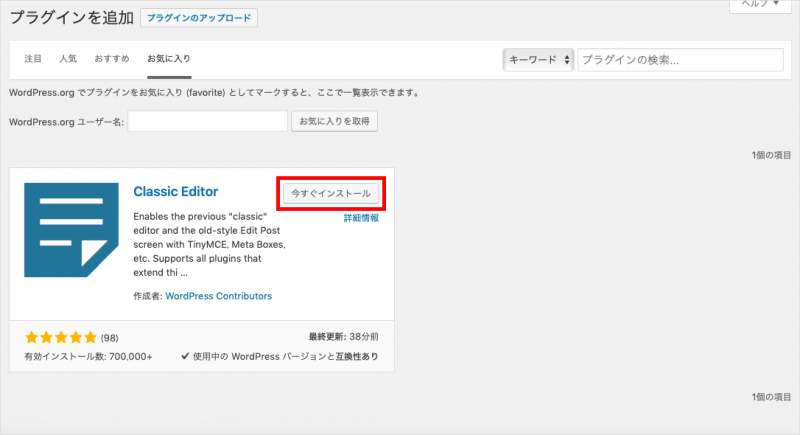Viewport: 800px width, 435px height.
Task: Click the お気に入りを取得 button
Action: (x=334, y=121)
